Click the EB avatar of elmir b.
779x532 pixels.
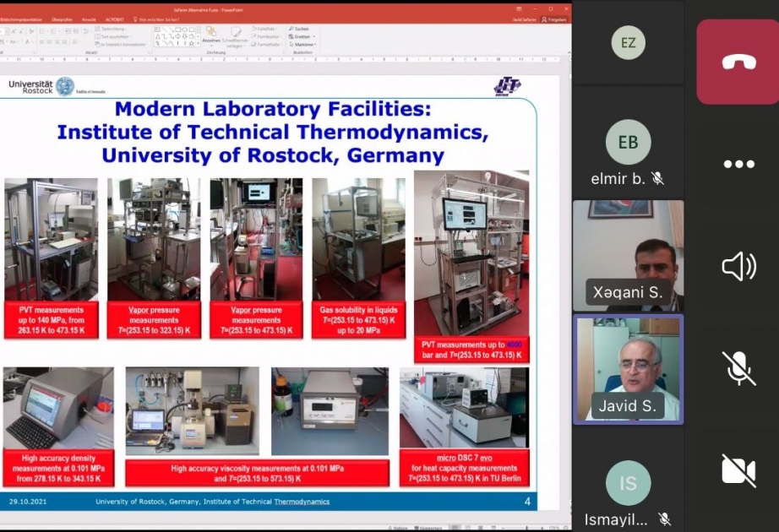tap(628, 142)
